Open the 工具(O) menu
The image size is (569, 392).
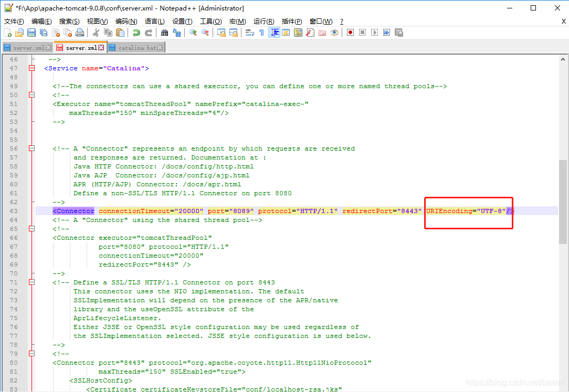211,22
